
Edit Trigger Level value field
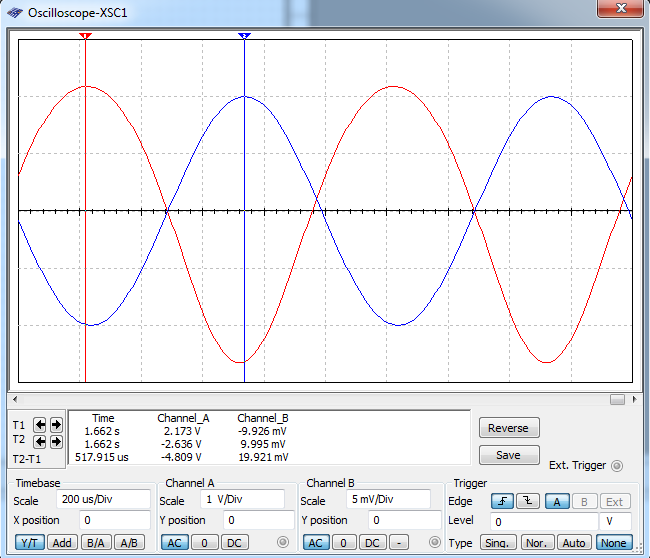pos(544,522)
